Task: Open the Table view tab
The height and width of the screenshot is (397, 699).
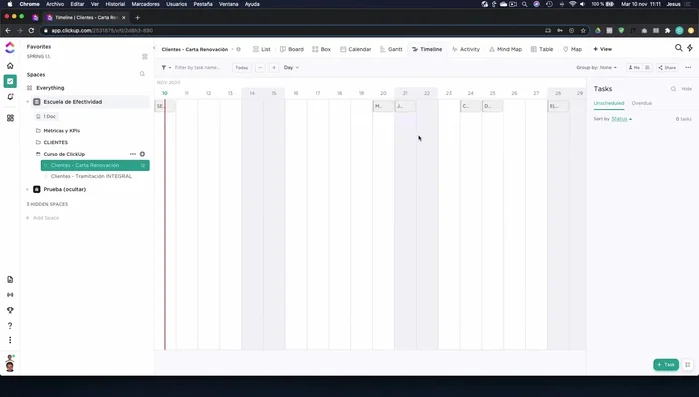Action: [542, 49]
